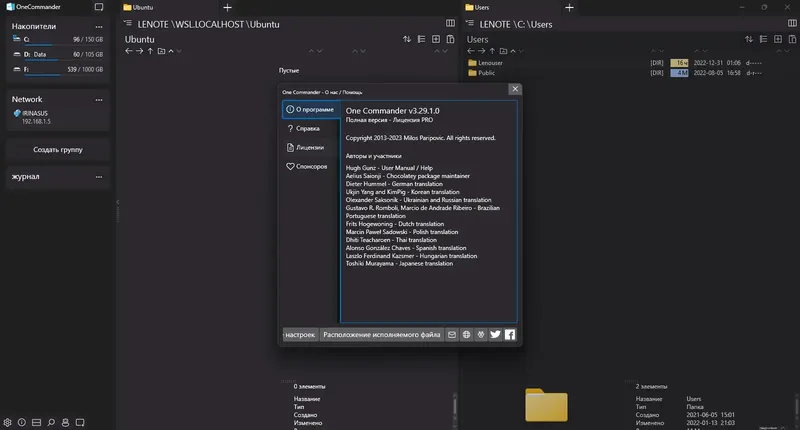Click the window icon in bottom-left toolbar

pyautogui.click(x=80, y=422)
